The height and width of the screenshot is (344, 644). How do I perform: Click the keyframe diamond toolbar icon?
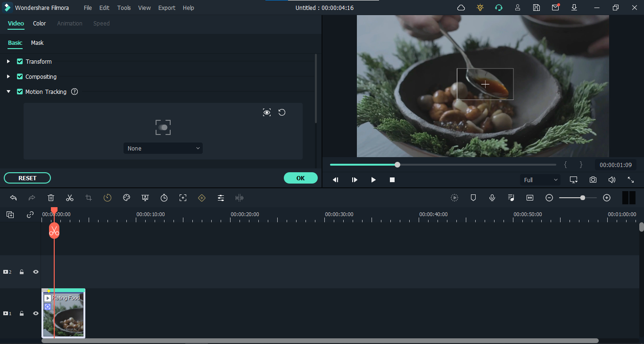point(202,198)
